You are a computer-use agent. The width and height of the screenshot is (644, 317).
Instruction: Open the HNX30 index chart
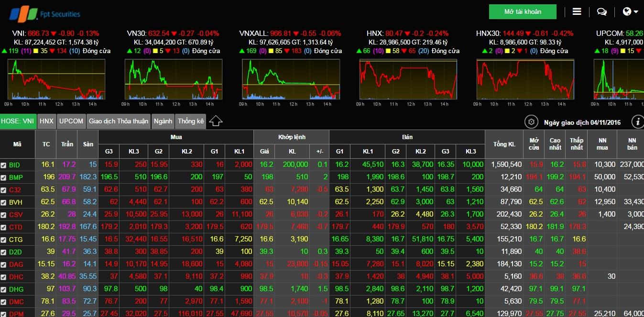525,79
